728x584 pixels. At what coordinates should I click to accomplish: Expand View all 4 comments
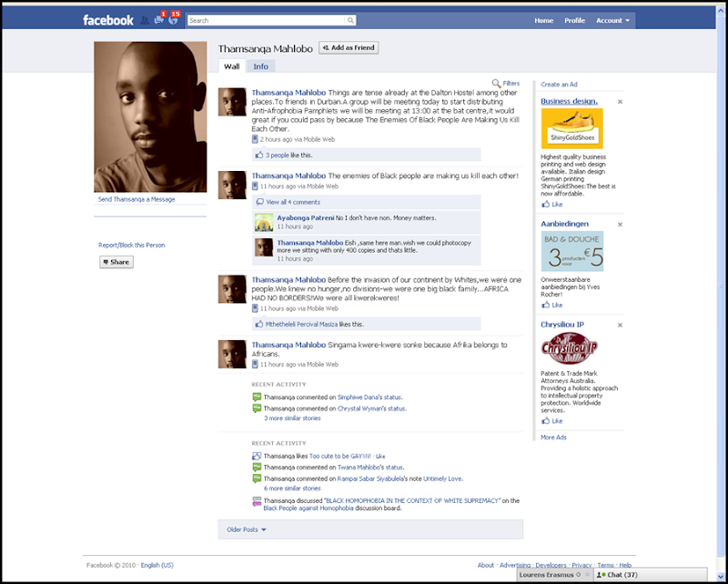pos(293,202)
